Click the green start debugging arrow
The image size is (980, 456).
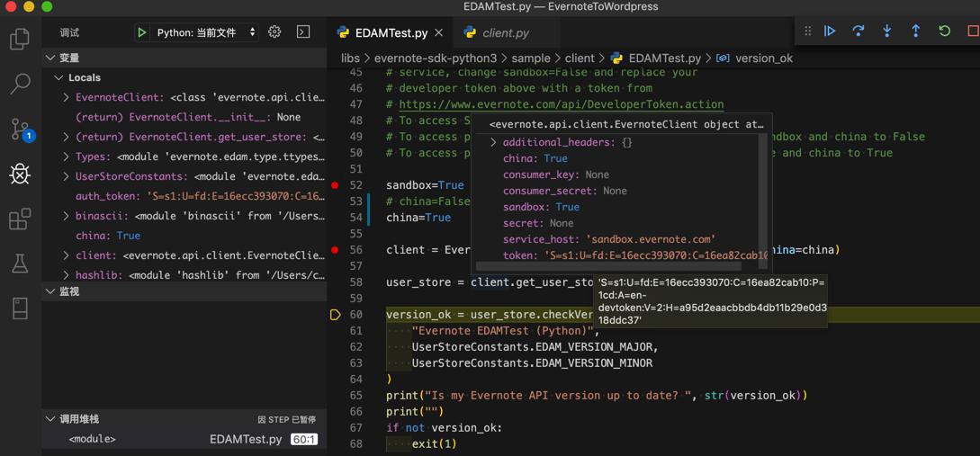(142, 32)
